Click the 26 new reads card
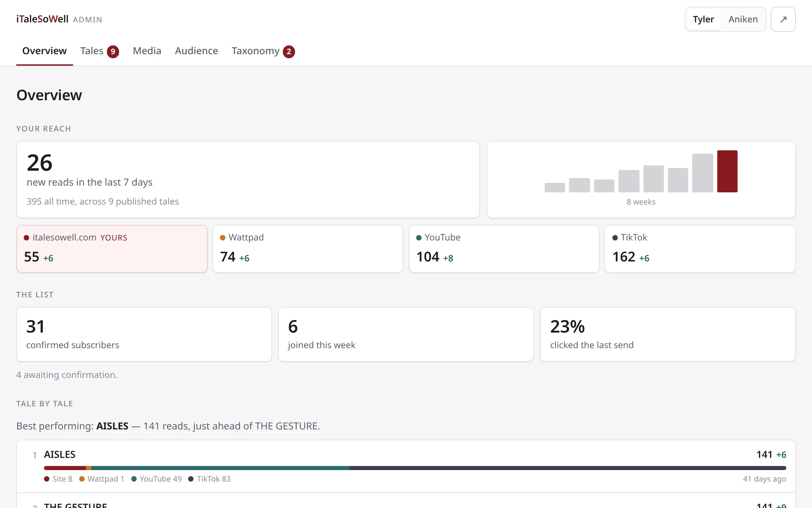The image size is (812, 508). pyautogui.click(x=248, y=179)
